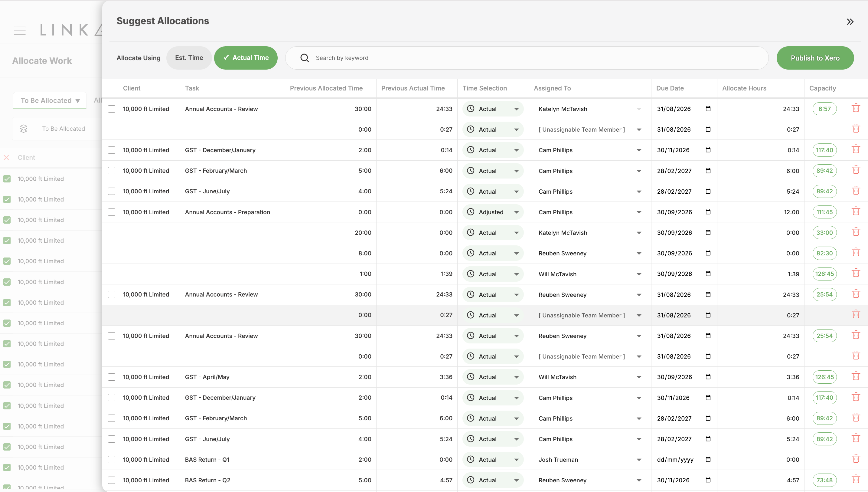868x492 pixels.
Task: Click the Previous Actual Time column header
Action: [413, 88]
